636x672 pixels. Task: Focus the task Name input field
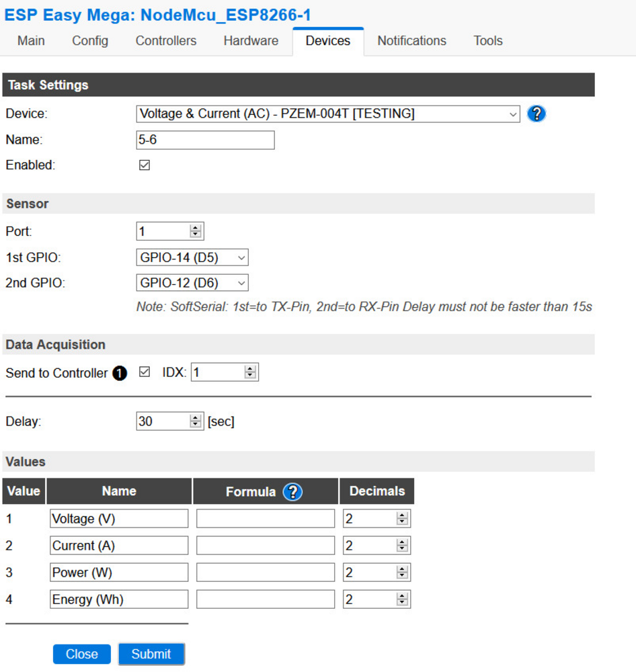click(206, 140)
